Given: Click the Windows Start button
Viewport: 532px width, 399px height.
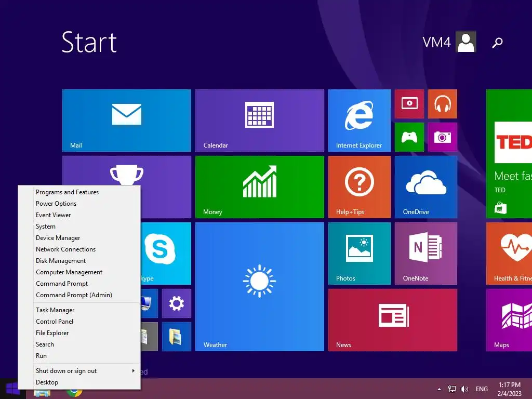Looking at the screenshot, I should point(12,389).
